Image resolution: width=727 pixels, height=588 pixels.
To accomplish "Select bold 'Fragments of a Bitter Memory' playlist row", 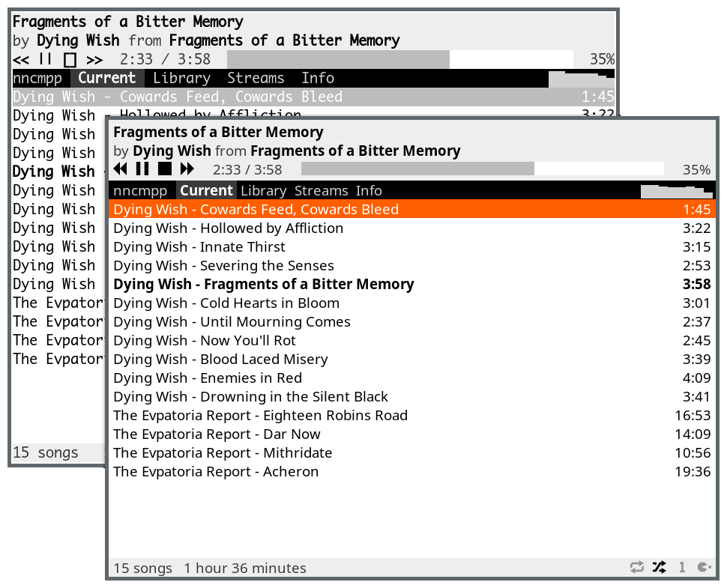I will coord(412,284).
